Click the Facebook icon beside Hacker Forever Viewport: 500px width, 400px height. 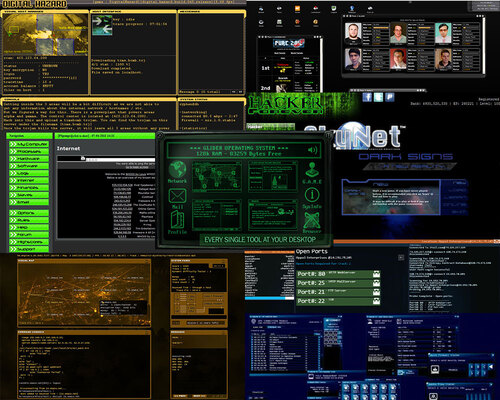pos(367,97)
